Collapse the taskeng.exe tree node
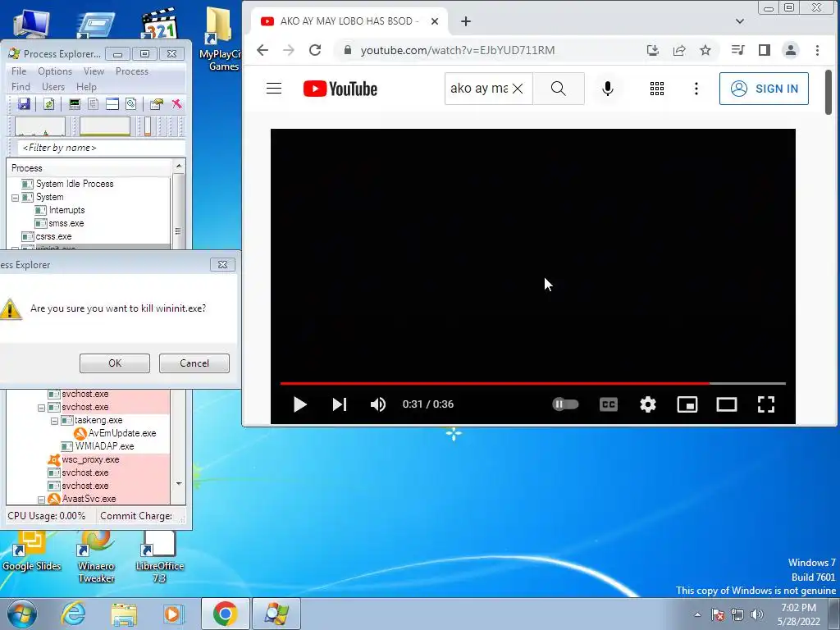 (x=54, y=421)
